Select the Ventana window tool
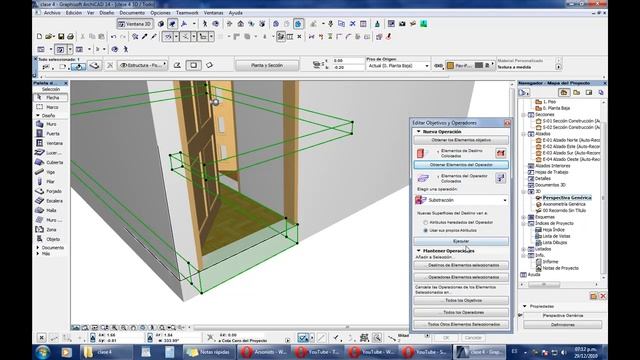Image resolution: width=640 pixels, height=360 pixels. 51,143
